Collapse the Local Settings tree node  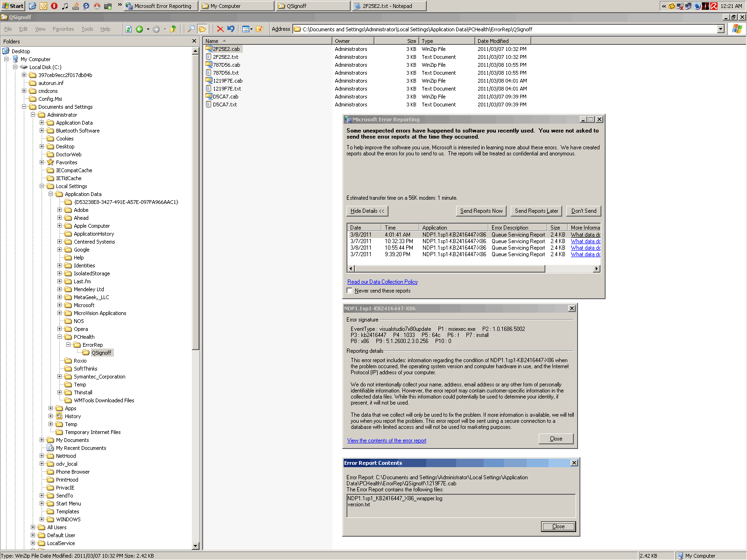42,186
